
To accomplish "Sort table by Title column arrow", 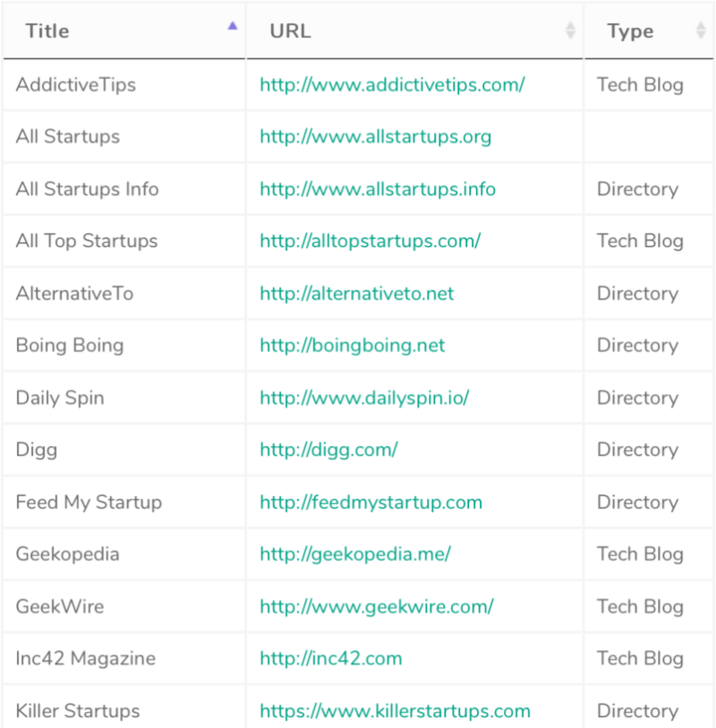I will [233, 27].
